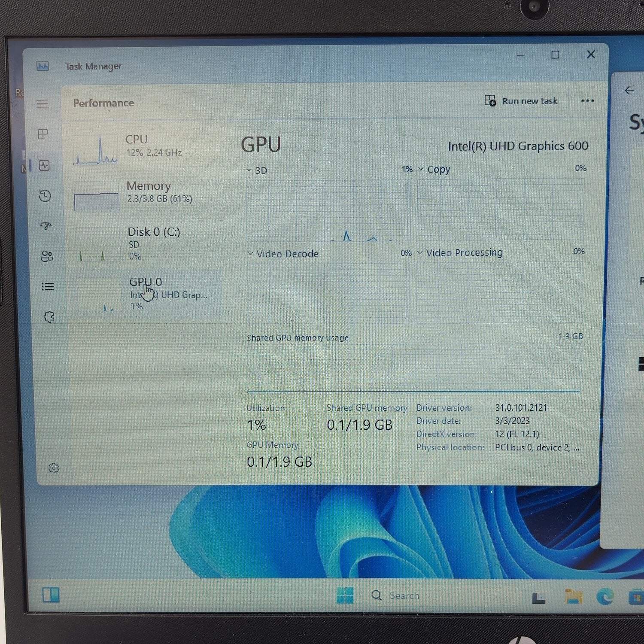Select the Performance page icon in sidebar
Image resolution: width=644 pixels, height=644 pixels.
click(44, 165)
